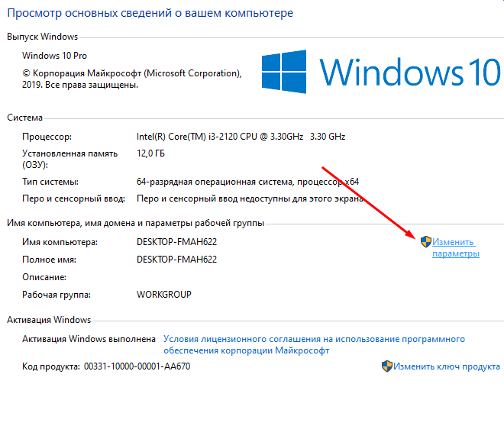504x426 pixels.
Task: Click the "Система" section header
Action: 24,118
